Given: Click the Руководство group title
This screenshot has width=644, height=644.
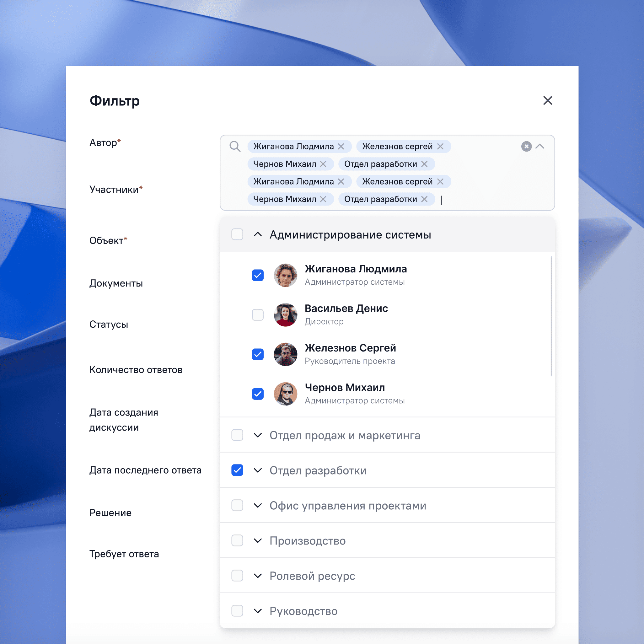Looking at the screenshot, I should 304,611.
